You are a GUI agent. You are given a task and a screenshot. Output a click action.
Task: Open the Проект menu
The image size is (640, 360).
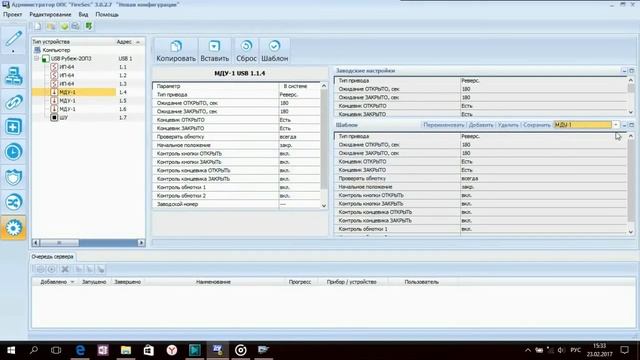[13, 14]
